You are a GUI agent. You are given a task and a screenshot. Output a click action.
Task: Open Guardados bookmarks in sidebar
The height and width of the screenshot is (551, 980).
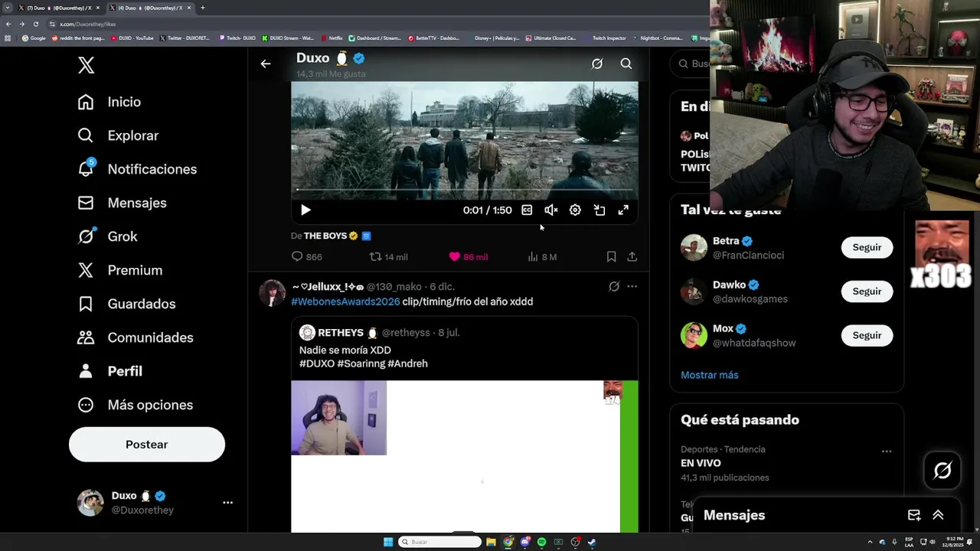[126, 304]
